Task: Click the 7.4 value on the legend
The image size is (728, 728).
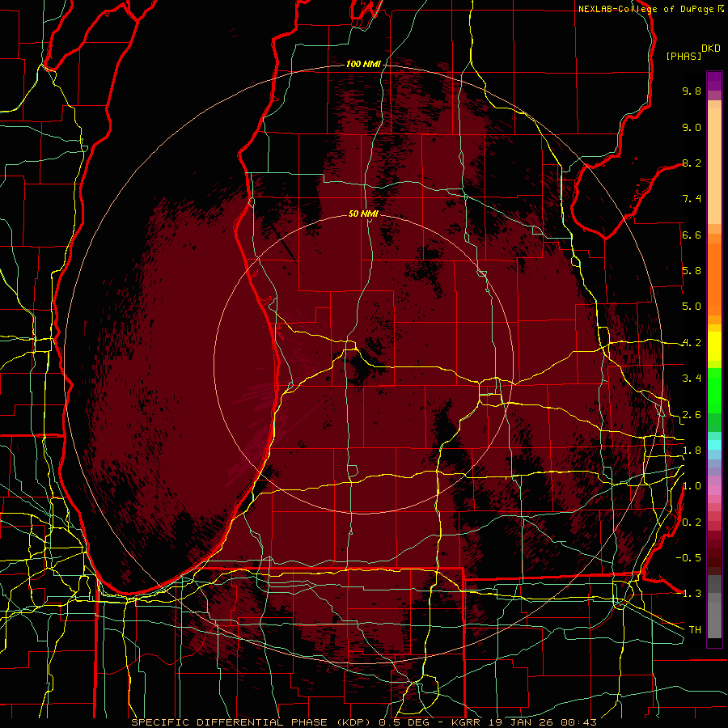Action: tap(692, 199)
